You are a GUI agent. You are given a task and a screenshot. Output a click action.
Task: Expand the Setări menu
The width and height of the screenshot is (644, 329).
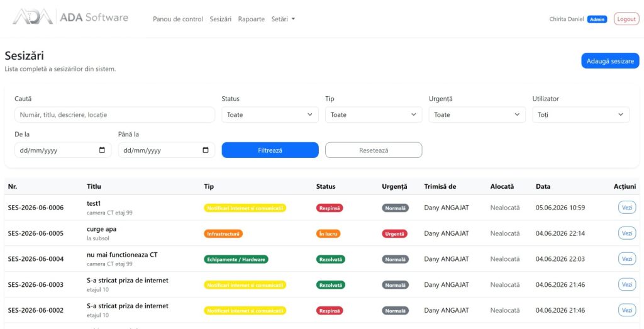(283, 19)
